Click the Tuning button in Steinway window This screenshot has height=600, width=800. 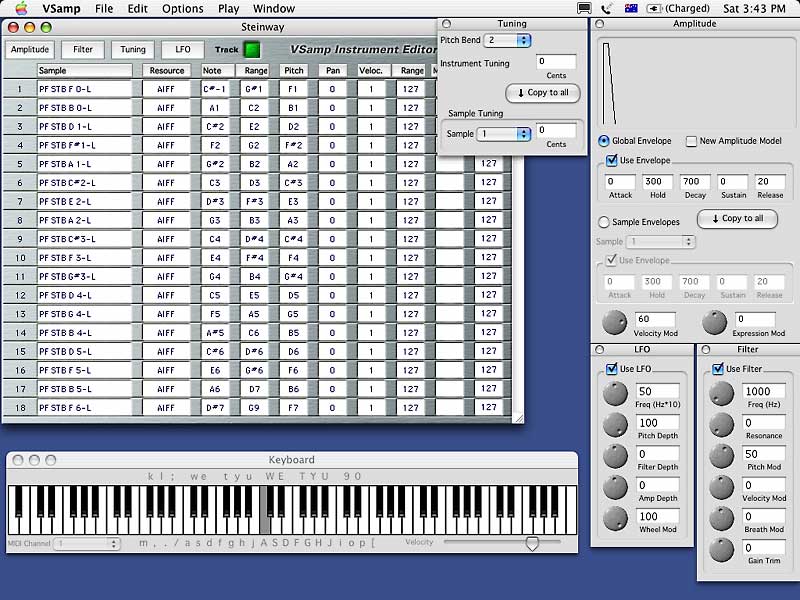(x=133, y=49)
